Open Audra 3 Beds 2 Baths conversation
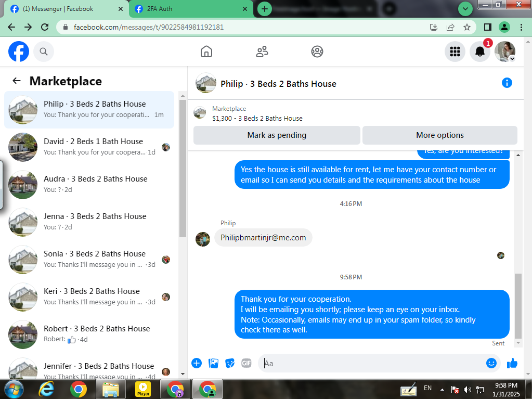532x399 pixels. pos(89,185)
